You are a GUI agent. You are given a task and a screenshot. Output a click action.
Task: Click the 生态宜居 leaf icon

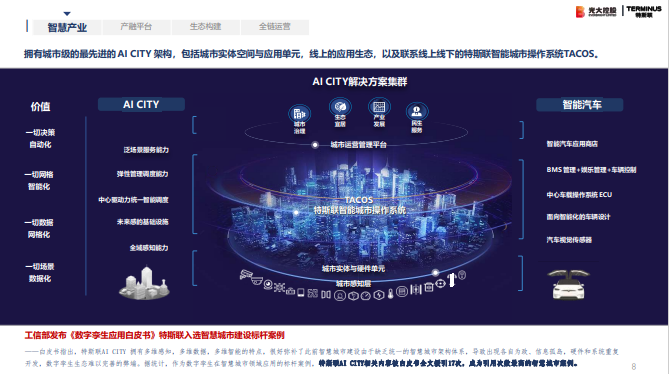click(340, 106)
